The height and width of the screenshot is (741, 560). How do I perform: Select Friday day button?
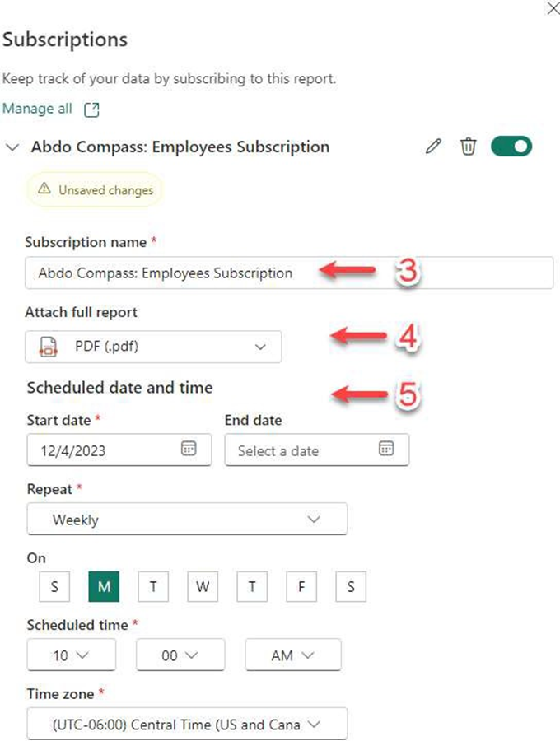click(301, 587)
